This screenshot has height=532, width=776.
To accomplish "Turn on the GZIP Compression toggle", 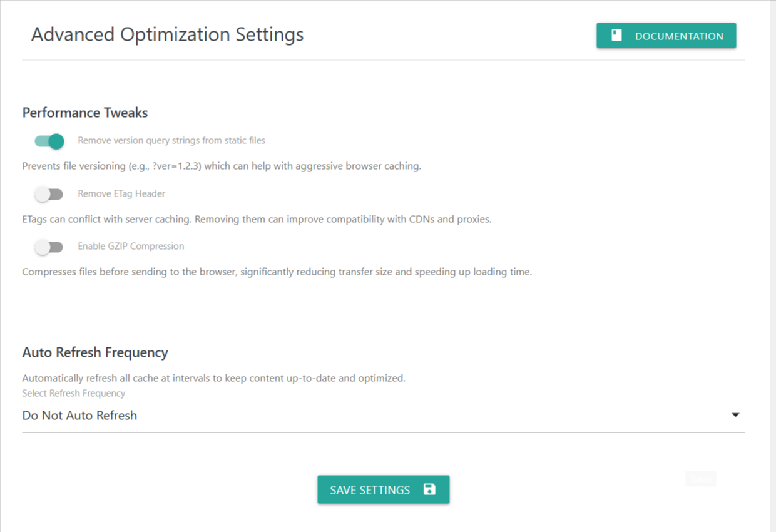I will [x=49, y=247].
